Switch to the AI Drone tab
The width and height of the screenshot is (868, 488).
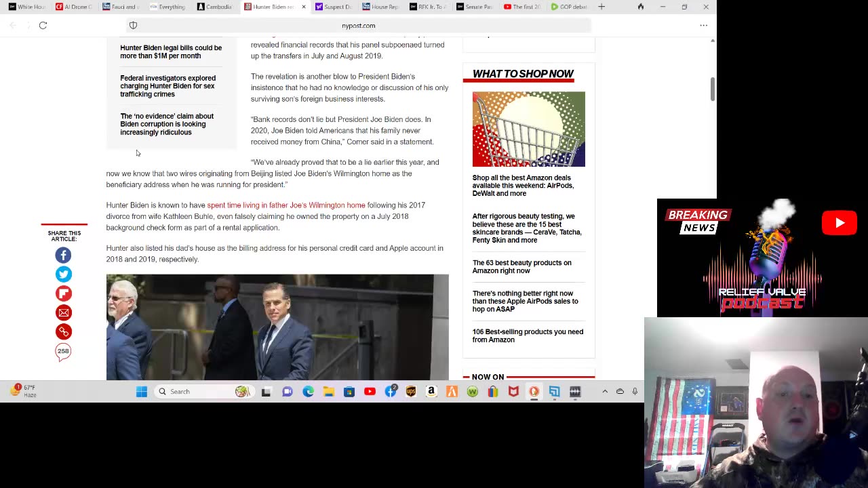click(x=73, y=7)
